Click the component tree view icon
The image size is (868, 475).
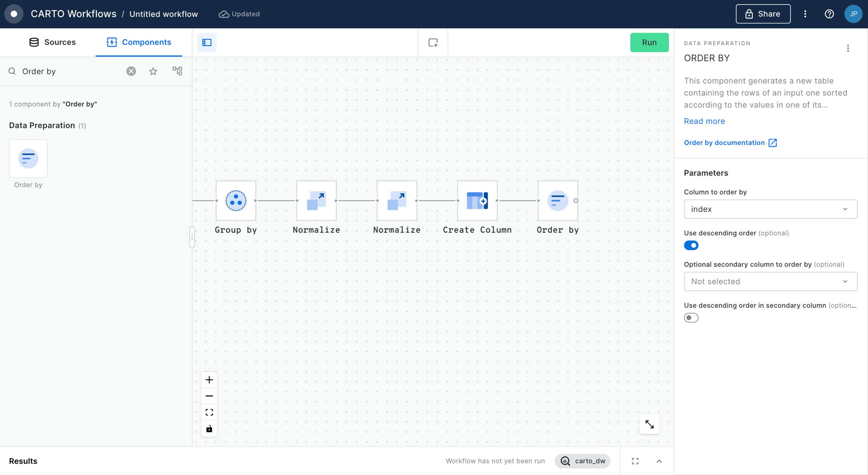click(x=177, y=71)
